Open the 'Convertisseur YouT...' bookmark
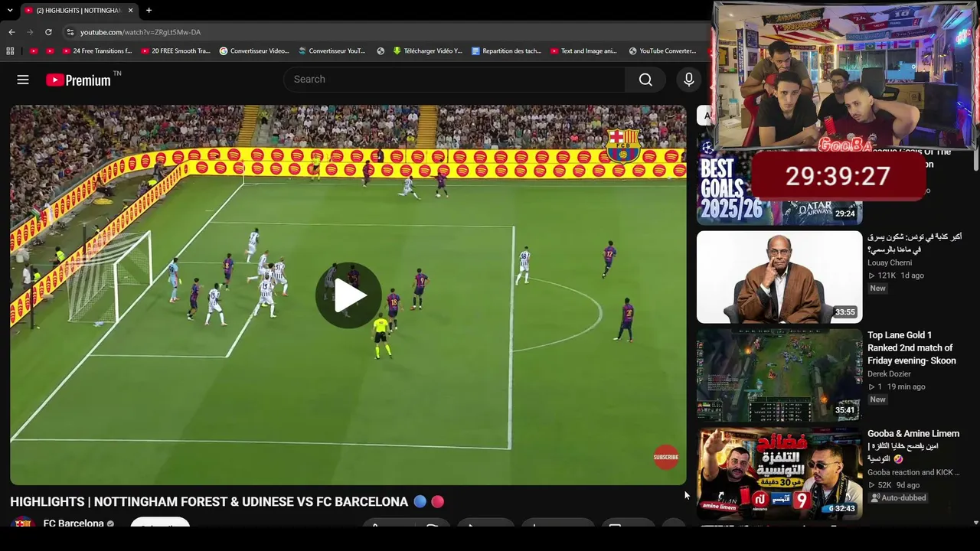This screenshot has width=980, height=551. [x=332, y=51]
